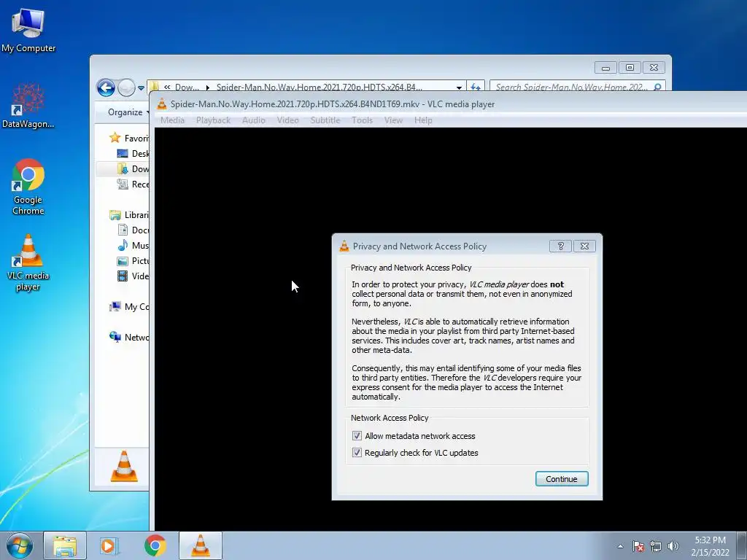Open Google Chrome desktop shortcut

coord(28,187)
